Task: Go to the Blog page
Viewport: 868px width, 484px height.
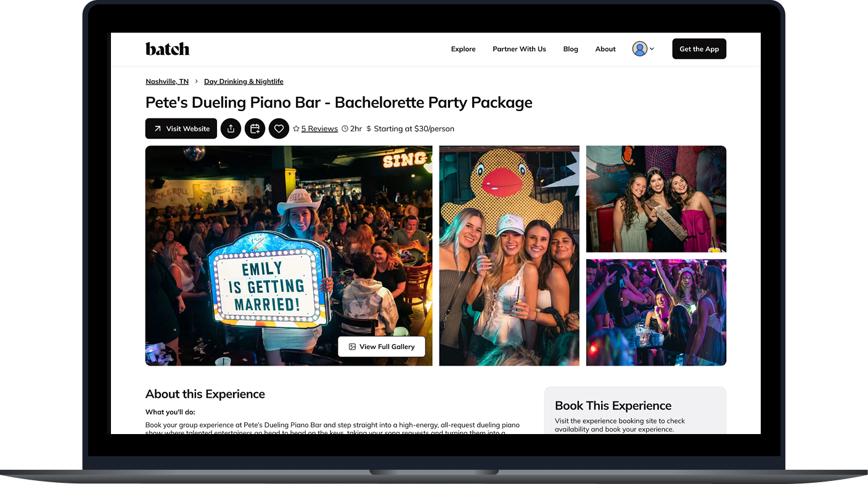Action: (571, 49)
